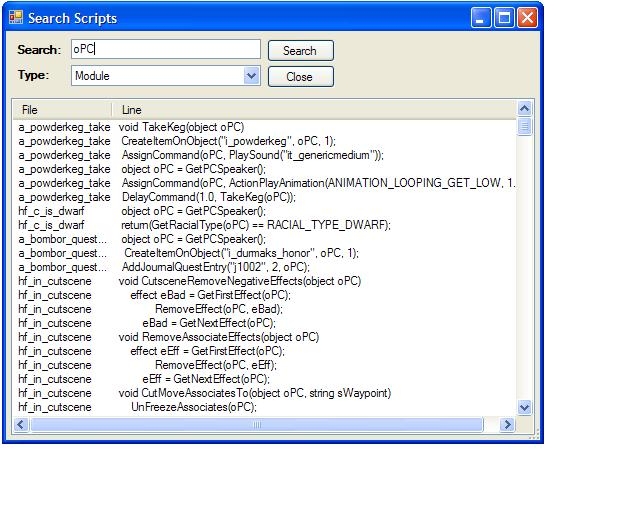This screenshot has width=640, height=512.
Task: Click the Search Scripts window title icon
Action: [16, 18]
